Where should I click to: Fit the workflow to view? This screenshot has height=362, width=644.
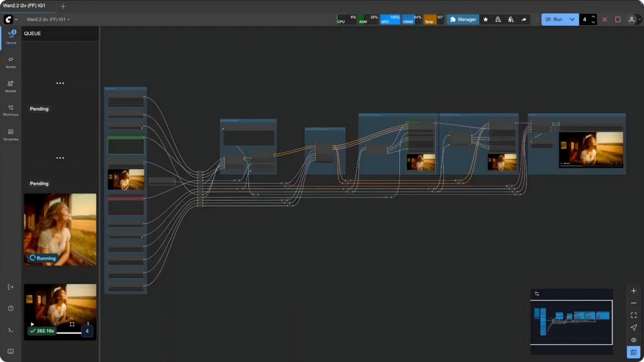tap(633, 315)
